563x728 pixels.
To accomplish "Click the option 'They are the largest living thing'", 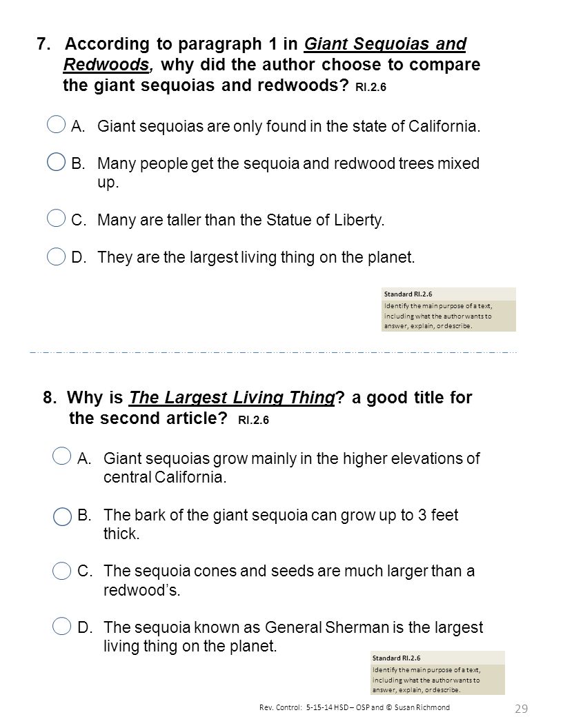I will tap(256, 256).
